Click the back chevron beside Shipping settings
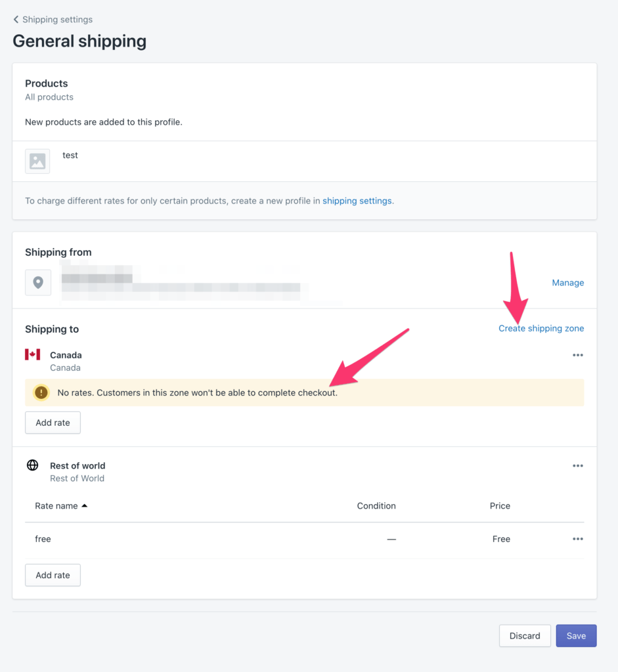Image resolution: width=618 pixels, height=672 pixels. pyautogui.click(x=16, y=19)
